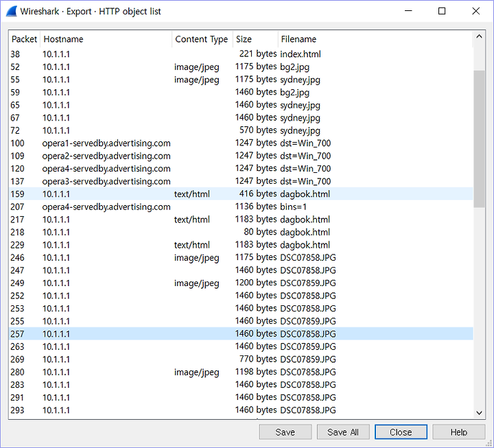Screen dimensions: 494x448
Task: Select packet 247 DSC07858.JPG row
Action: [241, 270]
